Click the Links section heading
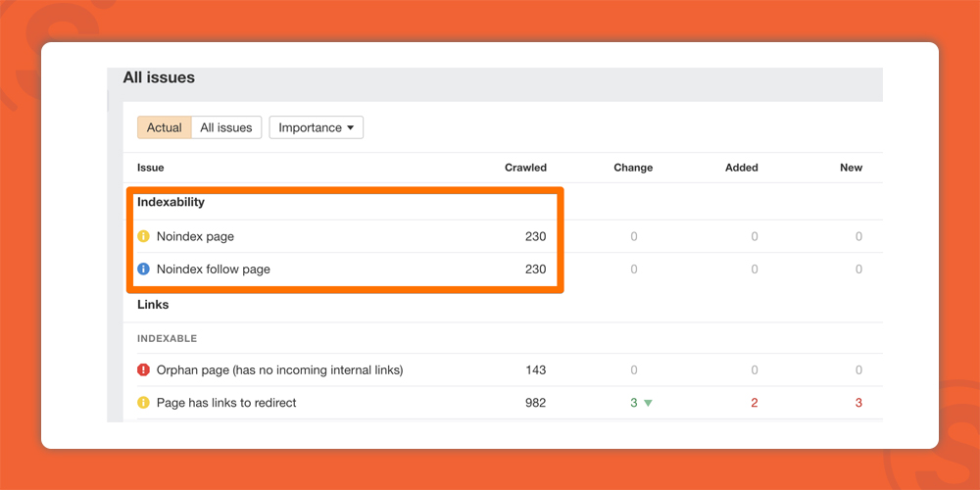 coord(153,305)
